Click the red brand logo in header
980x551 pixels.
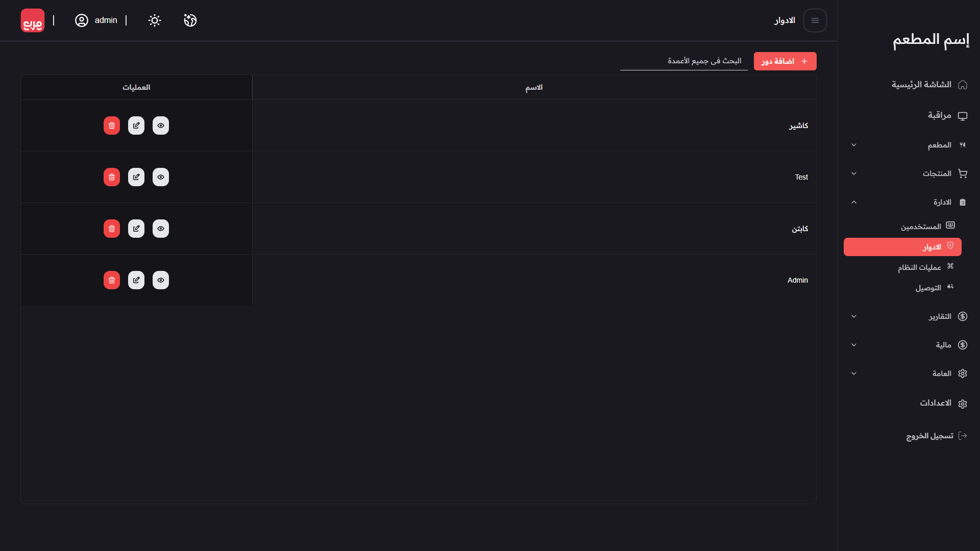(33, 20)
